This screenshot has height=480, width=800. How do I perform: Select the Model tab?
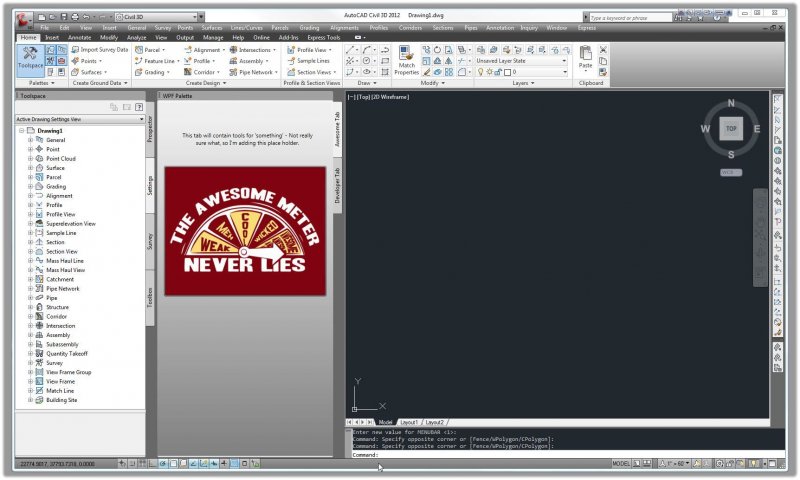385,422
